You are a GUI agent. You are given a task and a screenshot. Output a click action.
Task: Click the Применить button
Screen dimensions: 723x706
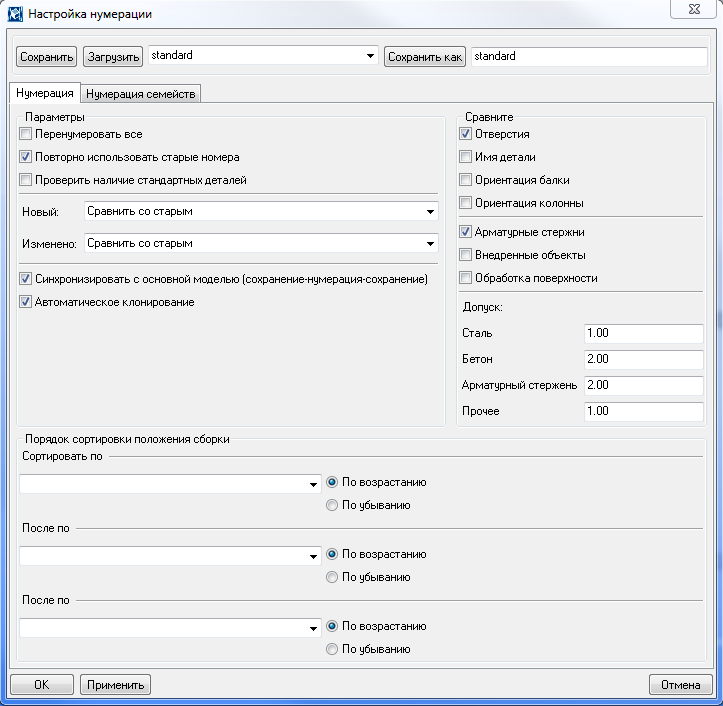tap(115, 685)
